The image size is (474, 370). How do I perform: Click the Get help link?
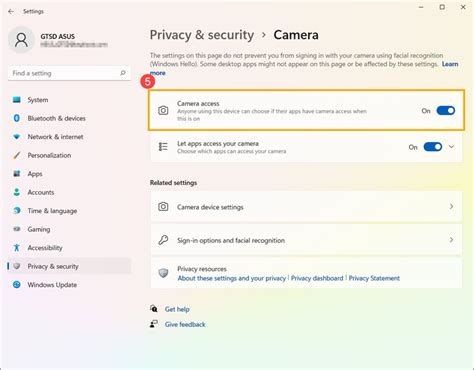click(x=177, y=309)
